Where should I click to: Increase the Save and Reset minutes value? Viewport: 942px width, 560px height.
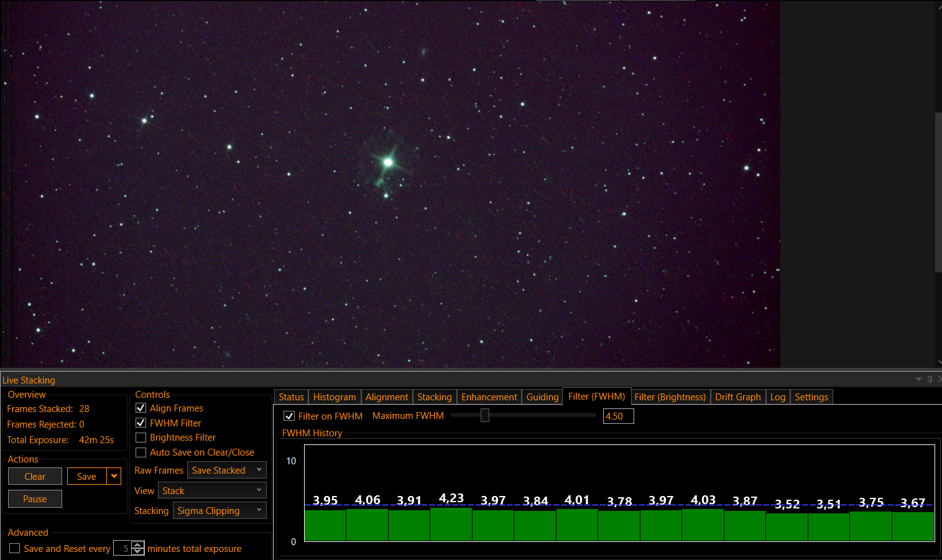[138, 545]
